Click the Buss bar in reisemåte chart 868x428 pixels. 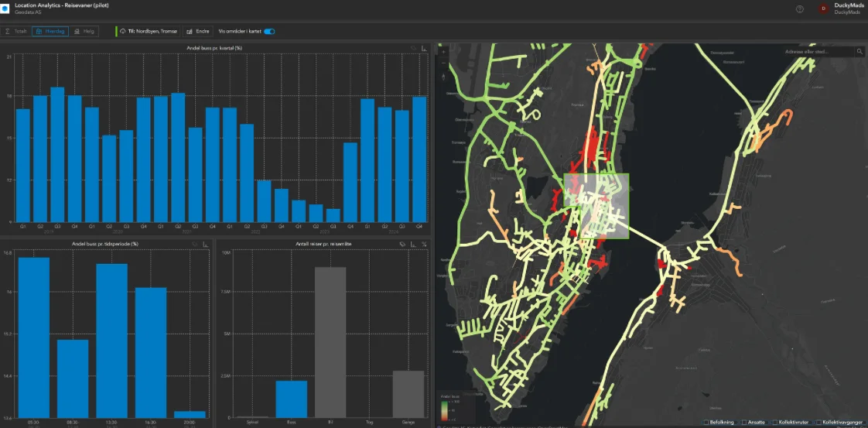tap(291, 399)
